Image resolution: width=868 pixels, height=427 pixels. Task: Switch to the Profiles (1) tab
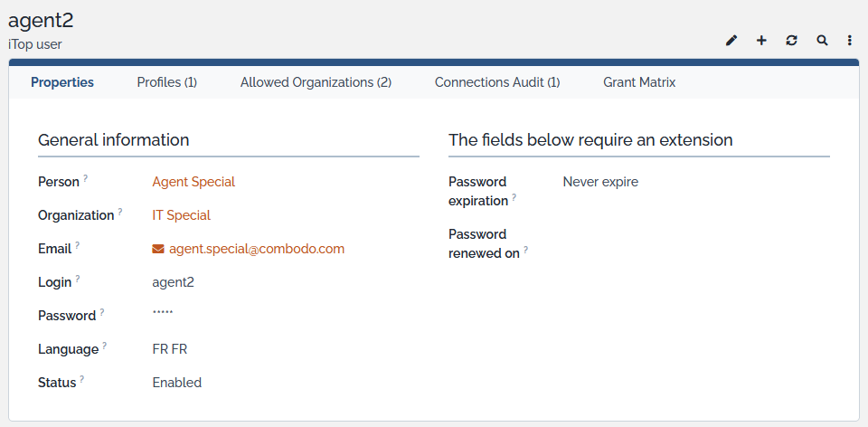click(x=167, y=82)
